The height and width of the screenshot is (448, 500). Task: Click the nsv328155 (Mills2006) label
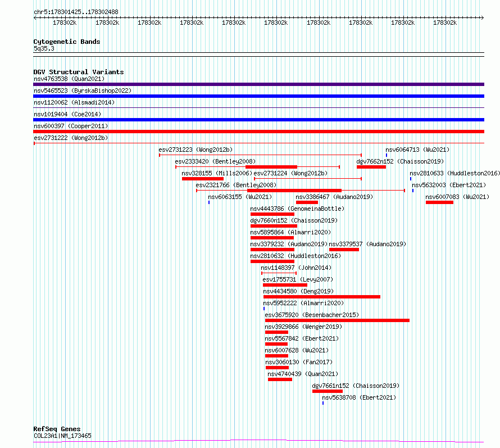click(x=217, y=173)
